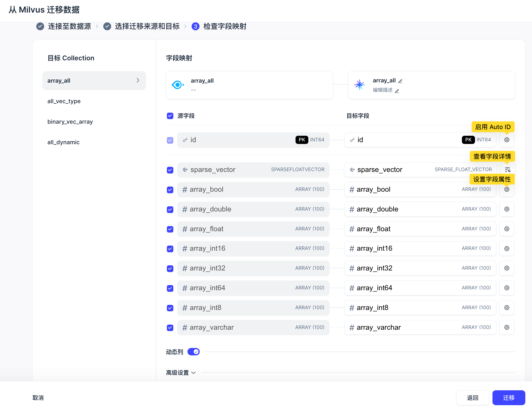Image resolution: width=532 pixels, height=408 pixels.
Task: Click the Milvus source collection eye icon
Action: click(x=178, y=85)
